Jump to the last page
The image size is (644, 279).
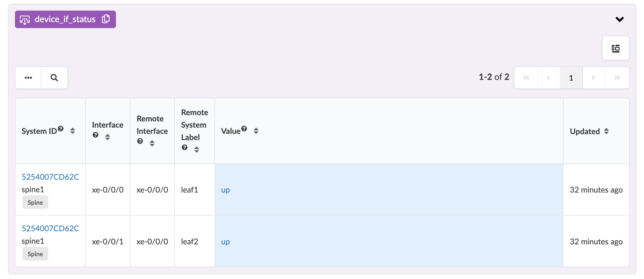(x=617, y=78)
